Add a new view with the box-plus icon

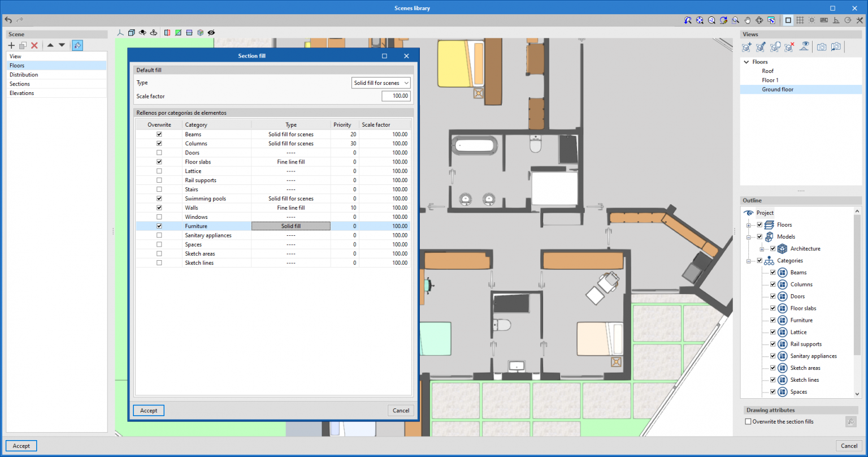click(x=747, y=47)
